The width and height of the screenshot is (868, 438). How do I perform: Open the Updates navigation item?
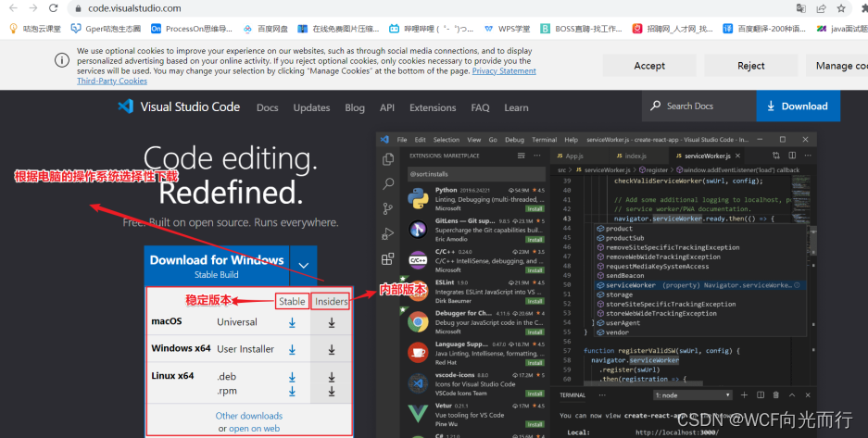(x=311, y=107)
